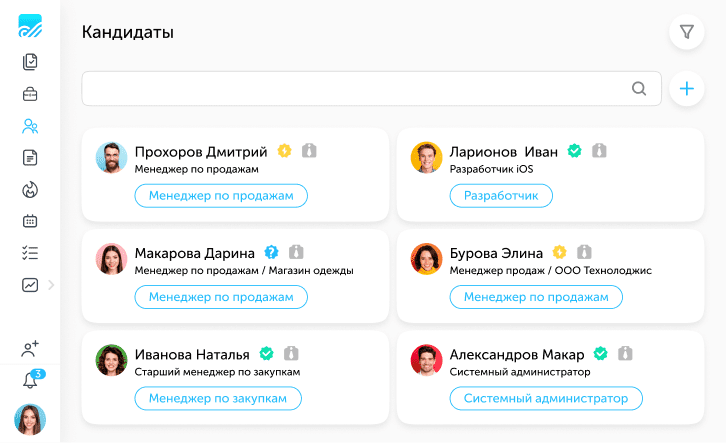Click the search magnifier icon
Viewport: 726px width, 443px height.
(x=639, y=88)
